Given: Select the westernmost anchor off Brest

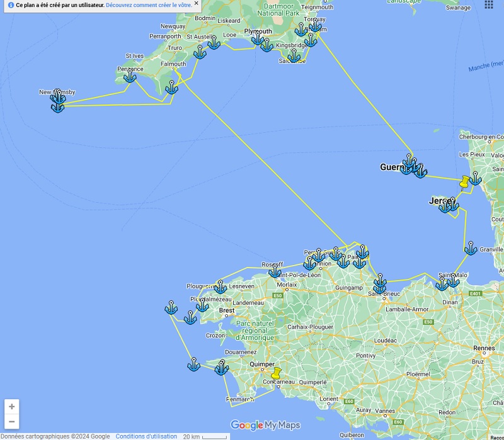Looking at the screenshot, I should click(171, 308).
